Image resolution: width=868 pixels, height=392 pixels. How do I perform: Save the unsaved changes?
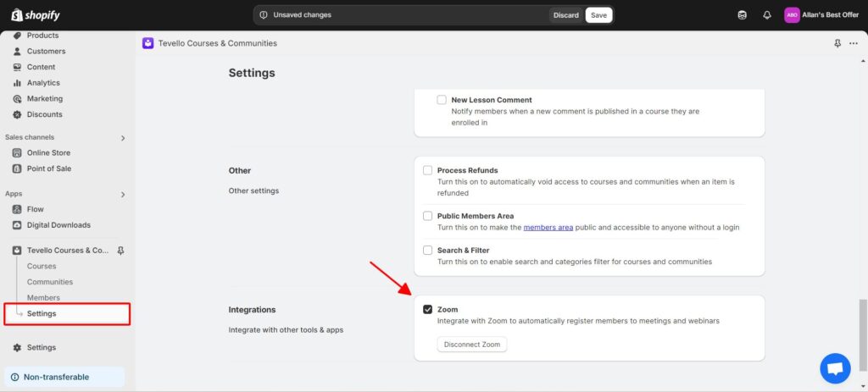tap(598, 15)
